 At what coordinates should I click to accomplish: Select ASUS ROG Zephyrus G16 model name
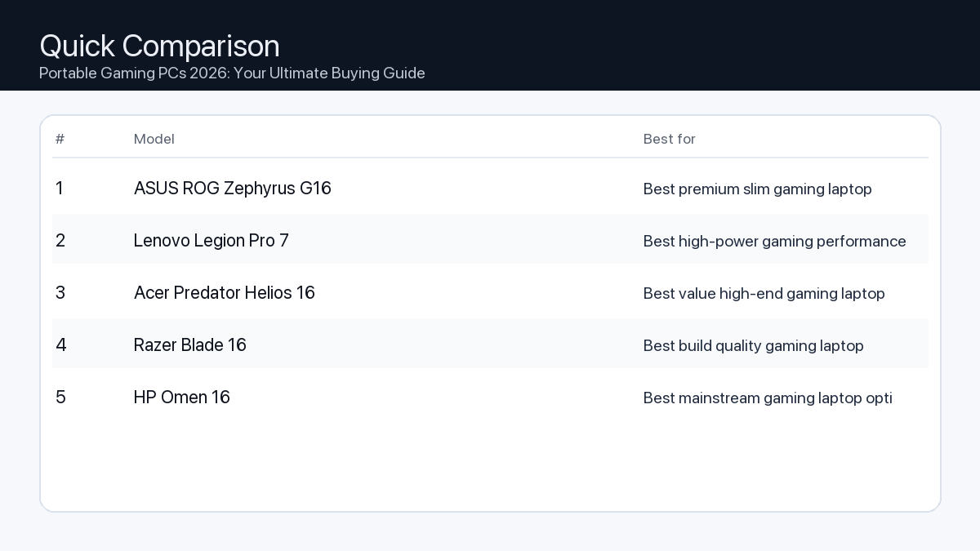tap(233, 189)
